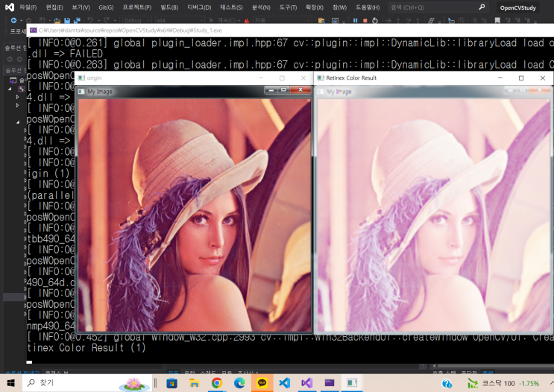Open the 창(W) menu
This screenshot has height=392, width=554.
(339, 7)
